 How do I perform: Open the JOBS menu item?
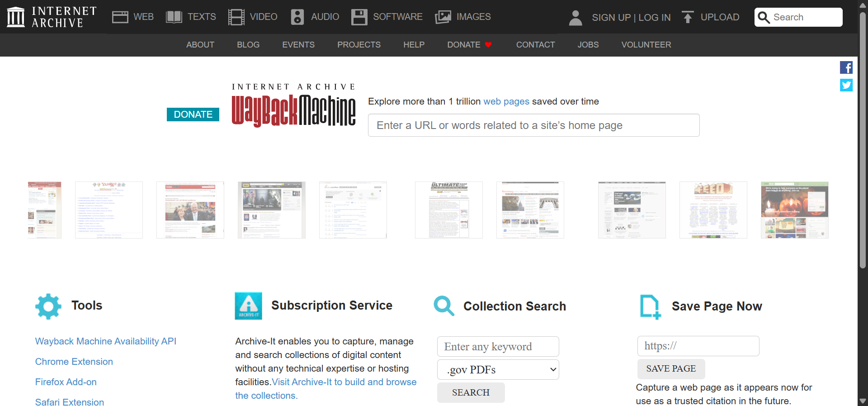588,45
